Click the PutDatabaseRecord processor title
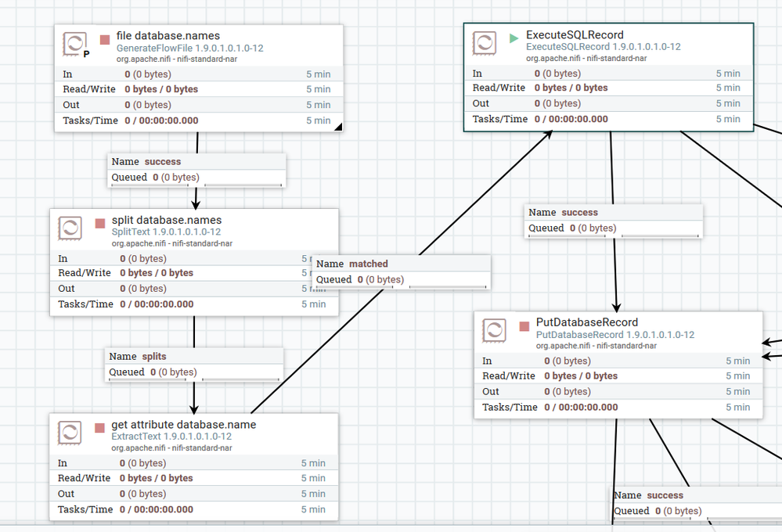 point(587,322)
